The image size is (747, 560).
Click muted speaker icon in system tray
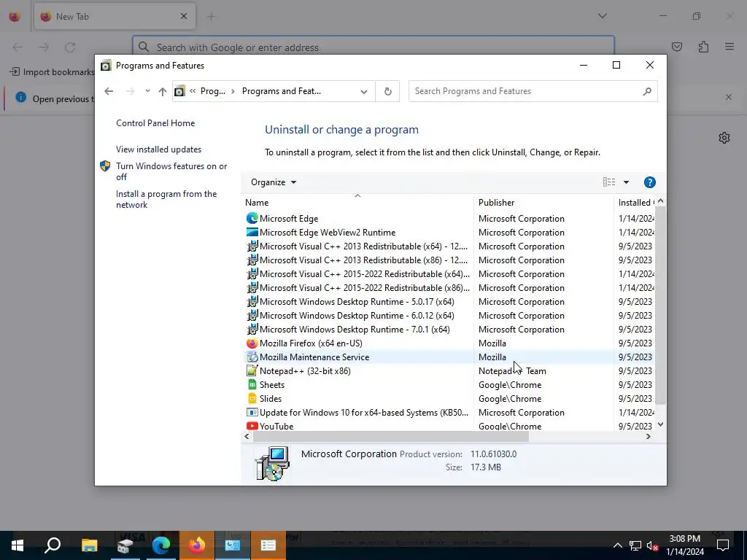pos(652,545)
